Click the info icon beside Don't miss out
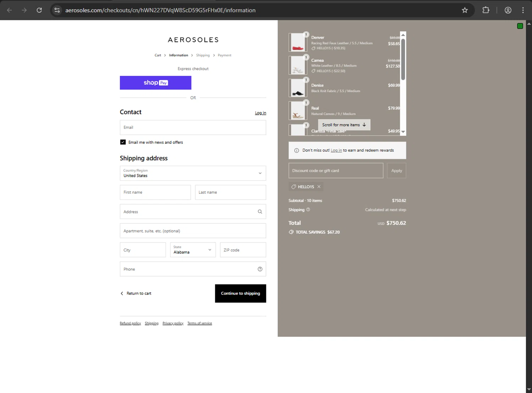Image resolution: width=532 pixels, height=393 pixels. coord(297,151)
